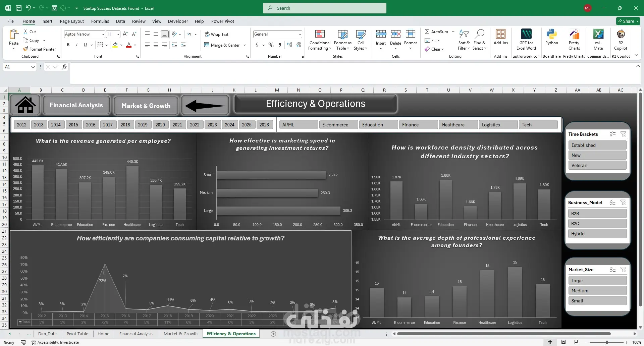The image size is (644, 346).
Task: Switch to Pivot Table sheet tab
Action: [77, 334]
